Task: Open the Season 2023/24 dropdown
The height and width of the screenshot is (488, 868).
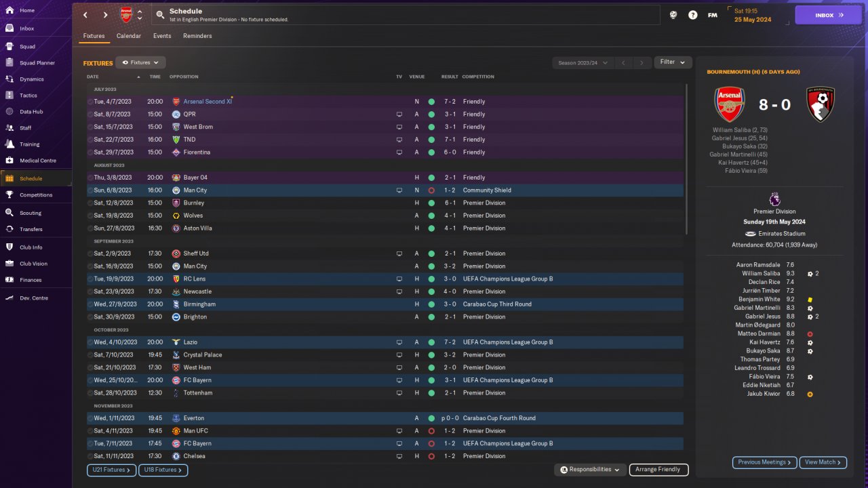Action: pyautogui.click(x=583, y=62)
